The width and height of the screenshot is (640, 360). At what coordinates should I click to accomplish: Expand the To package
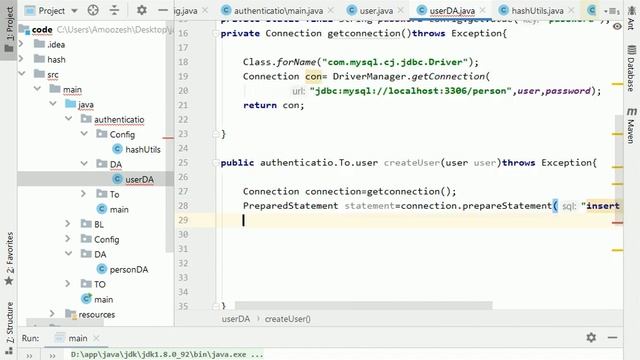point(84,193)
